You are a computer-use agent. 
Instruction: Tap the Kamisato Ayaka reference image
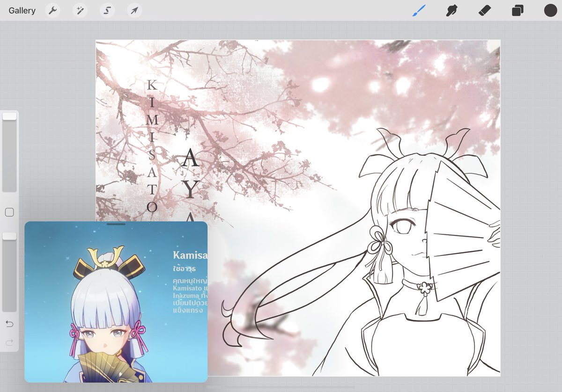116,302
